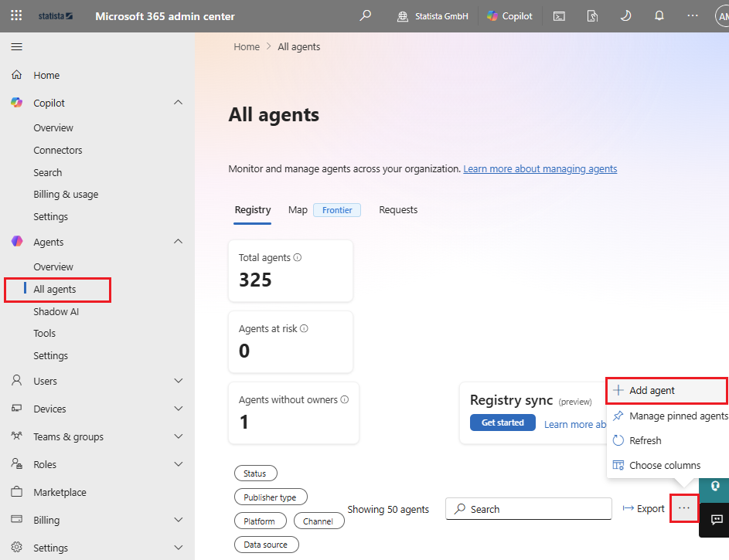729x560 pixels.
Task: Open the Channel filter pill
Action: 319,521
